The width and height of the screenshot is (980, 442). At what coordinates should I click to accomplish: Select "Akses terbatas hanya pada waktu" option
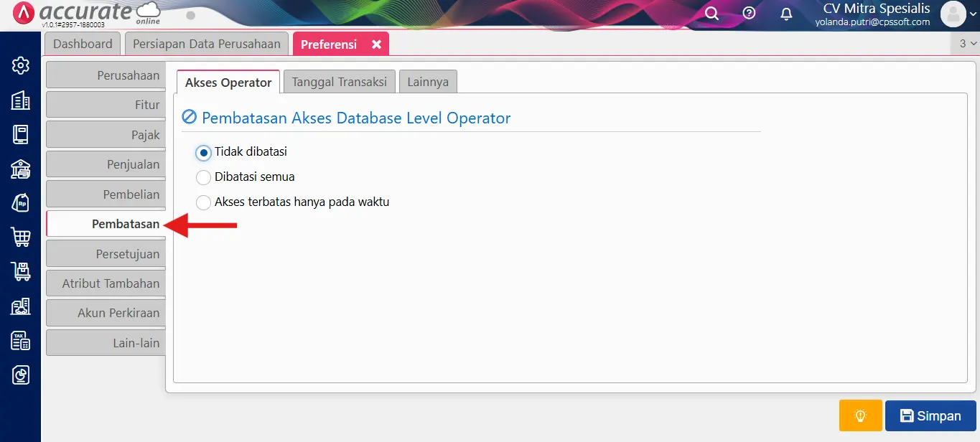tap(204, 202)
